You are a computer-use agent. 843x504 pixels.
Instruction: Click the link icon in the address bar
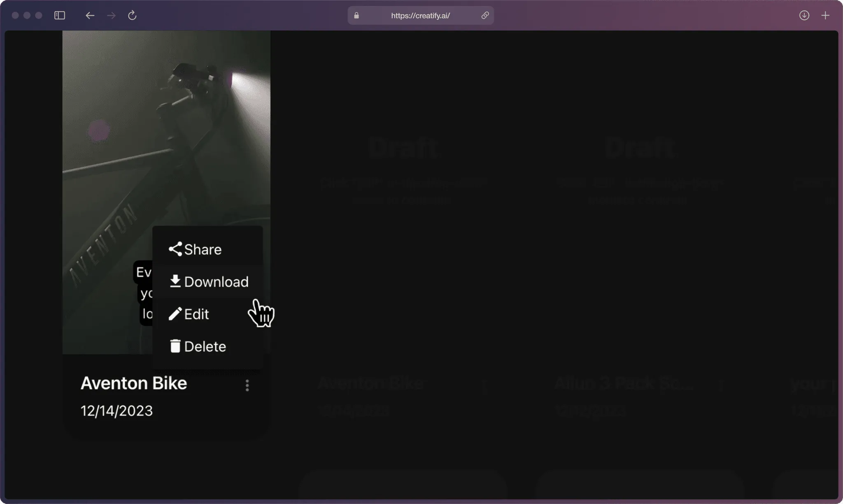tap(485, 16)
